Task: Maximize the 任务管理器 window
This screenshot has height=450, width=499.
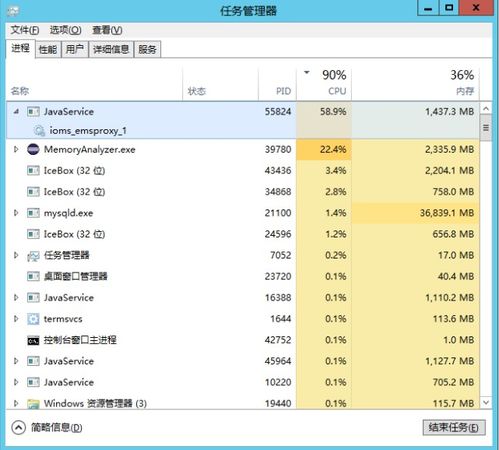Action: click(x=449, y=8)
